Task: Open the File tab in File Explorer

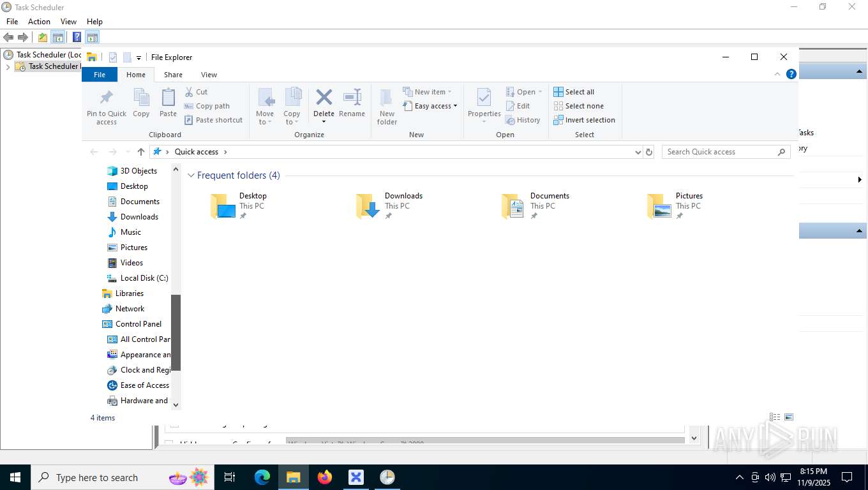Action: (x=100, y=75)
